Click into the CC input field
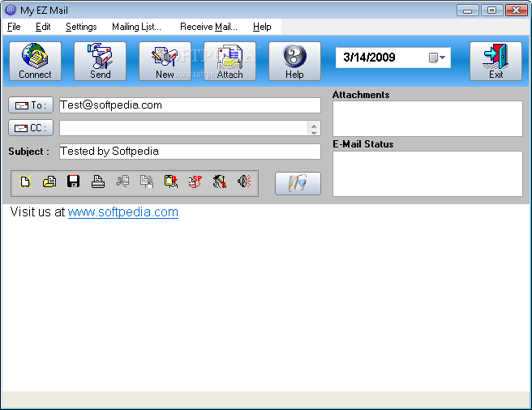Image resolution: width=532 pixels, height=410 pixels. click(x=183, y=128)
